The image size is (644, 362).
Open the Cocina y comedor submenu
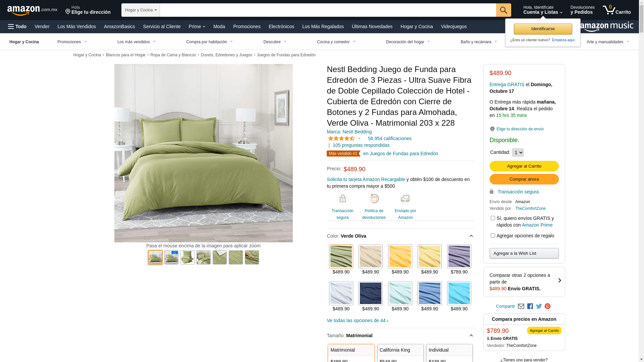click(x=336, y=42)
